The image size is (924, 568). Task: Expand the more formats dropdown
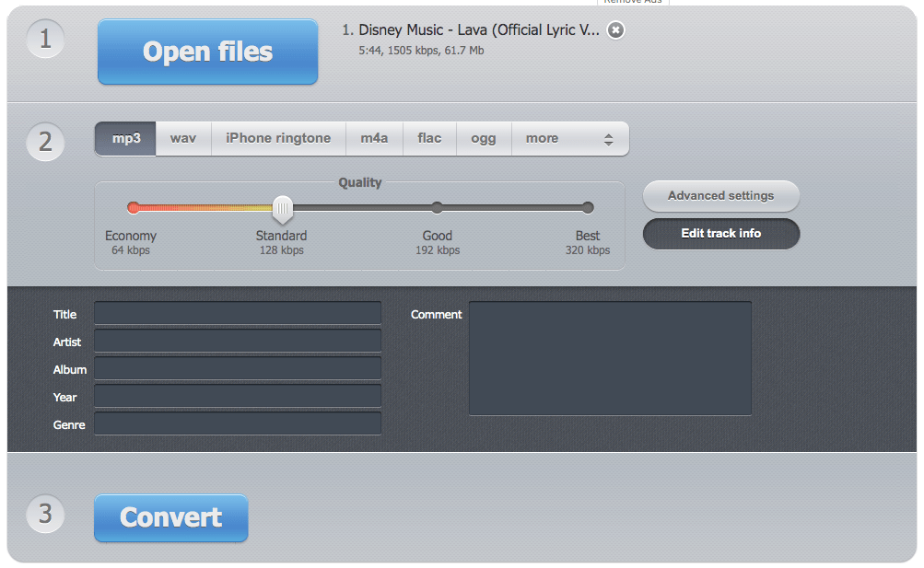(542, 138)
